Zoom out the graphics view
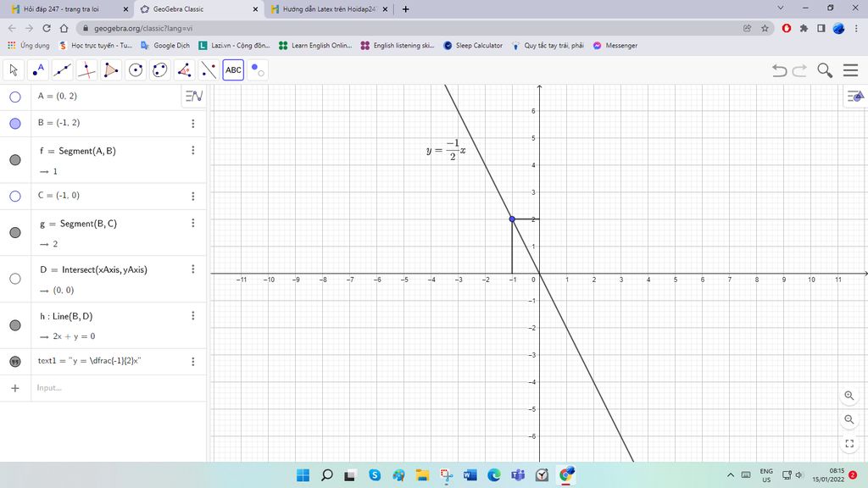Image resolution: width=868 pixels, height=488 pixels. tap(849, 419)
